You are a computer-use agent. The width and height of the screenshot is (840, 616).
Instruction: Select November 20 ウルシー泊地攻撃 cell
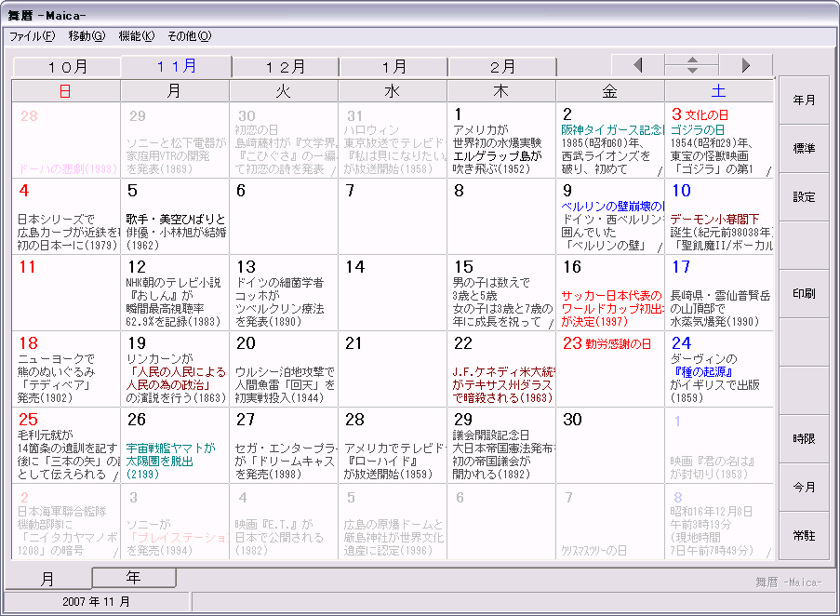(284, 369)
